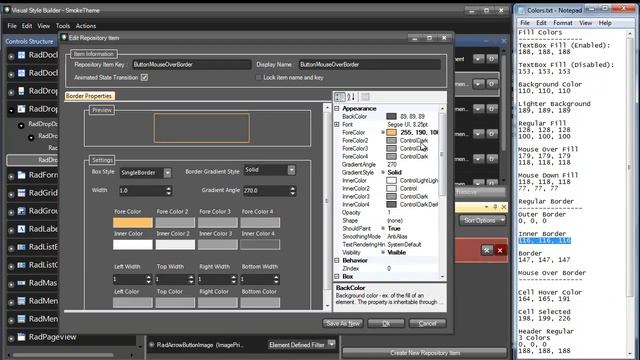Image resolution: width=640 pixels, height=360 pixels.
Task: Toggle Animated State Transition checkbox
Action: [x=144, y=77]
